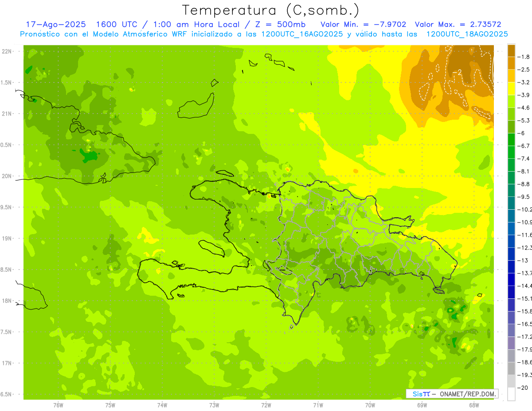Click the "-3.9" colorbar label
Image resolution: width=532 pixels, height=411 pixels.
(524, 95)
